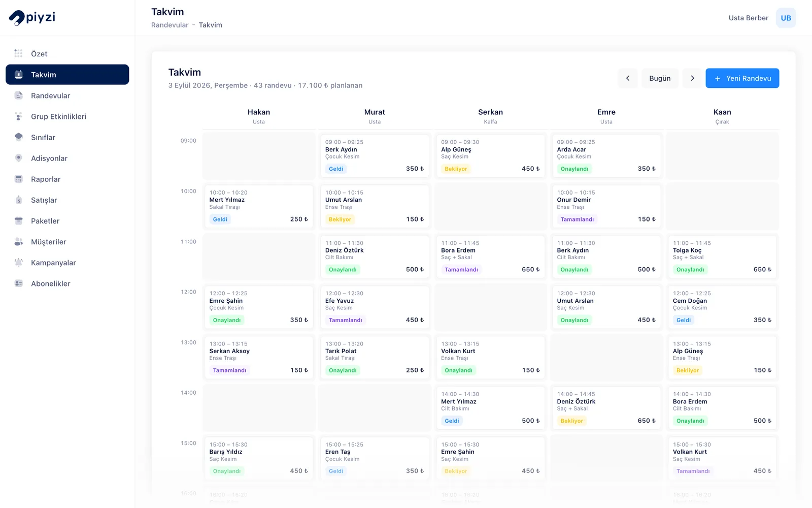Open Grup Etkinlikleri icon
The width and height of the screenshot is (812, 508).
point(19,116)
